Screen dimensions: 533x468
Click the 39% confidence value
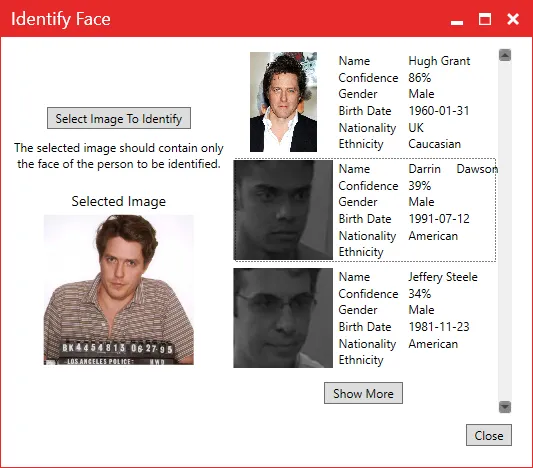tap(419, 186)
